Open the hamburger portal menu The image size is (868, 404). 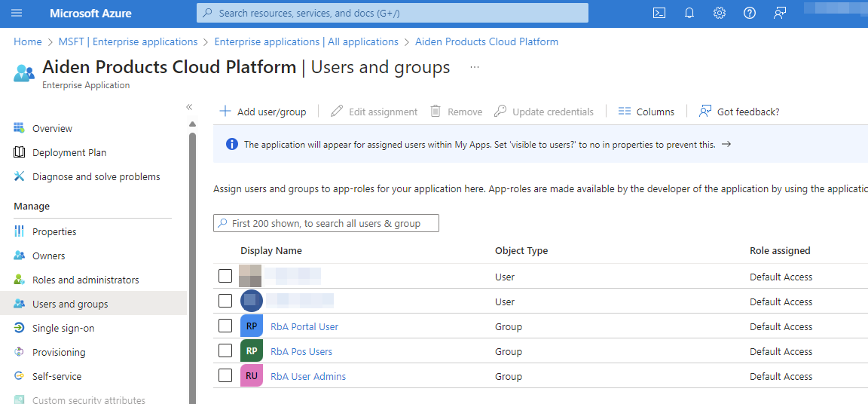[17, 13]
